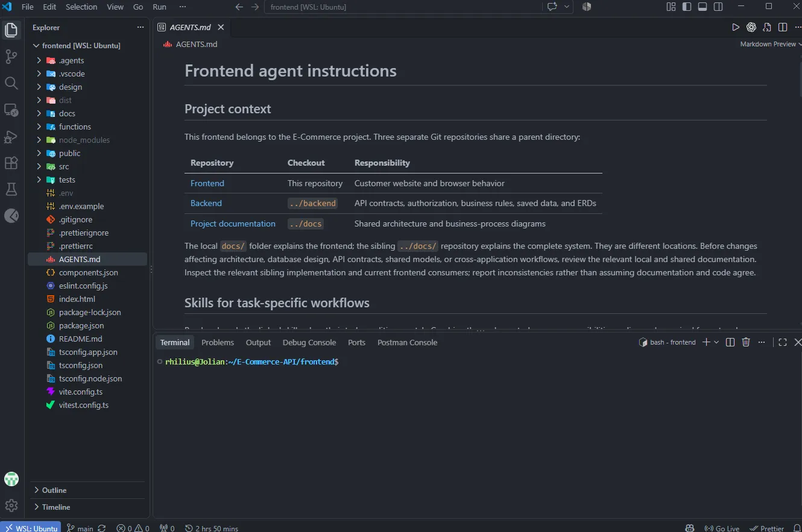Run the file with the play button
This screenshot has height=532, width=802.
click(x=736, y=27)
